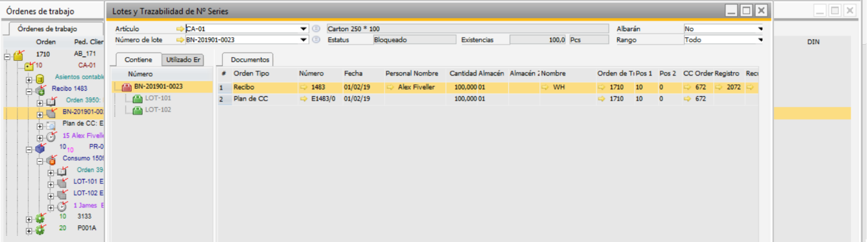Maximize the Lotes y Trazabilidad window
This screenshot has width=868, height=242.
pos(746,10)
